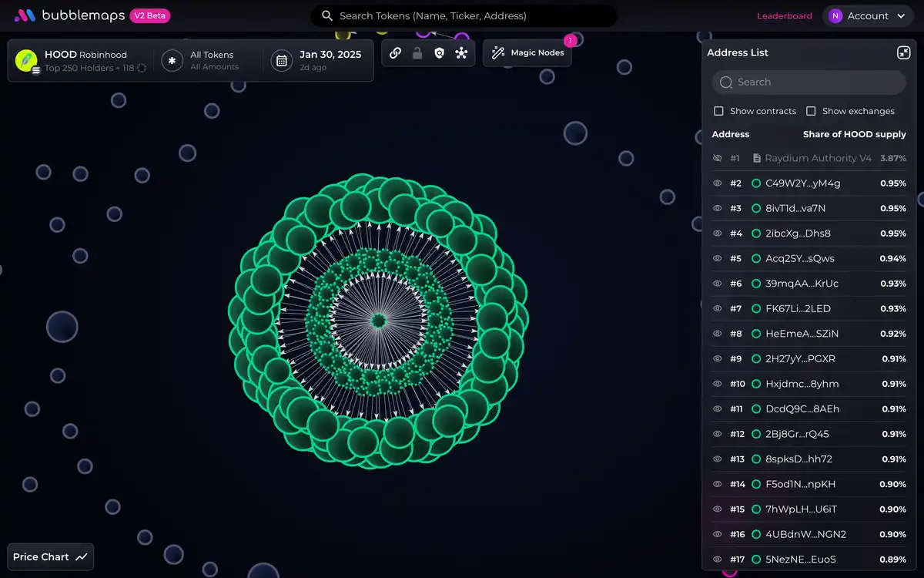Click the Search Tokens input bar
The height and width of the screenshot is (578, 924).
click(464, 15)
